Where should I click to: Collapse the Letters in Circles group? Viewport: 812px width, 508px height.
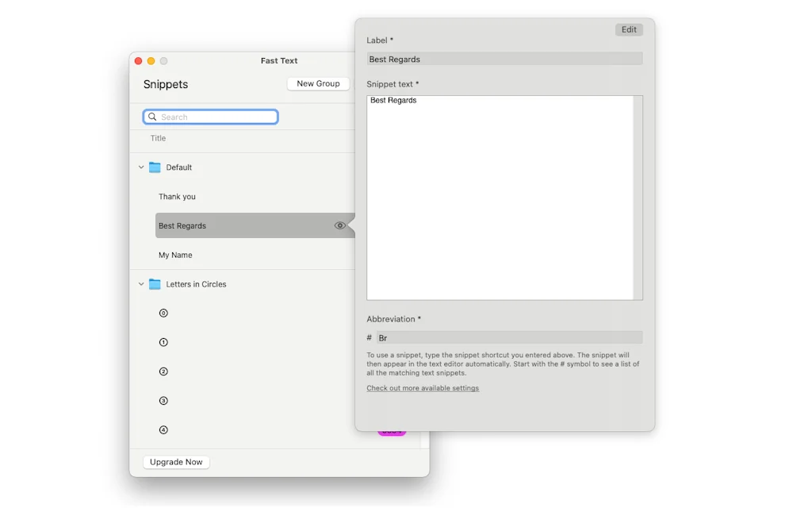140,283
